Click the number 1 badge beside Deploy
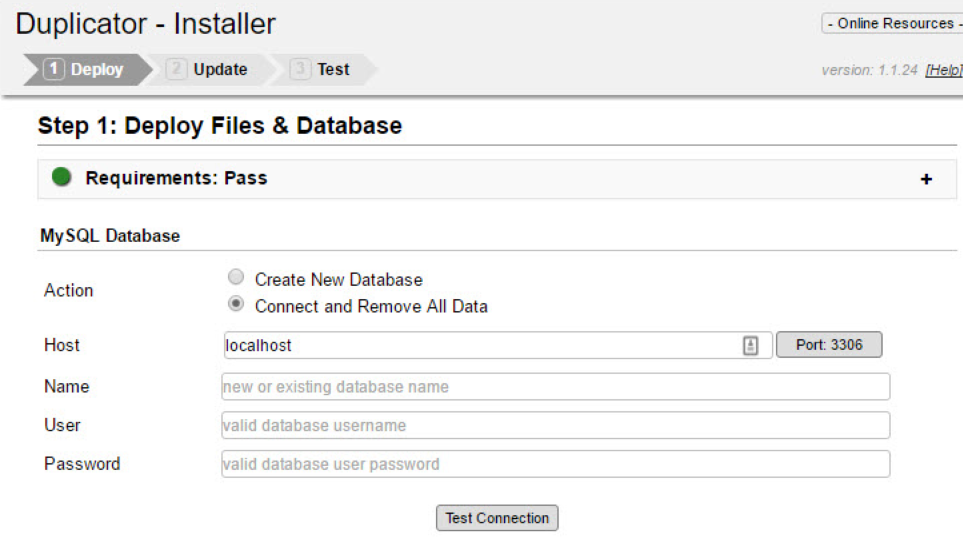The width and height of the screenshot is (963, 543). pos(54,69)
